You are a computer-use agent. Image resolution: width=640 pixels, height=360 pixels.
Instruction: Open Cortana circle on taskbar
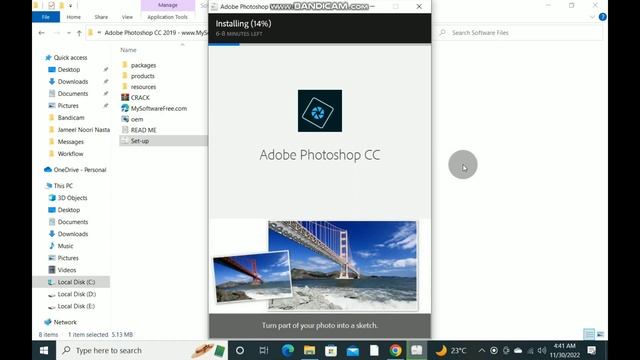coord(240,350)
